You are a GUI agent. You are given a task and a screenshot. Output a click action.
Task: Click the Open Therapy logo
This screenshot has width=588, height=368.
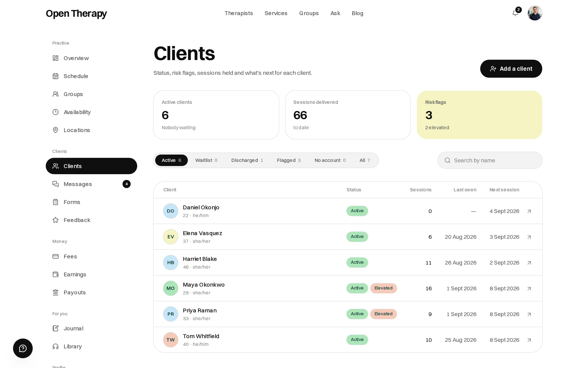pos(76,14)
